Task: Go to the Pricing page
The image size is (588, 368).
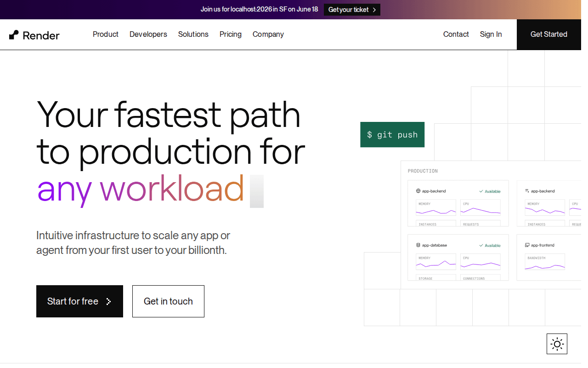Action: 231,34
